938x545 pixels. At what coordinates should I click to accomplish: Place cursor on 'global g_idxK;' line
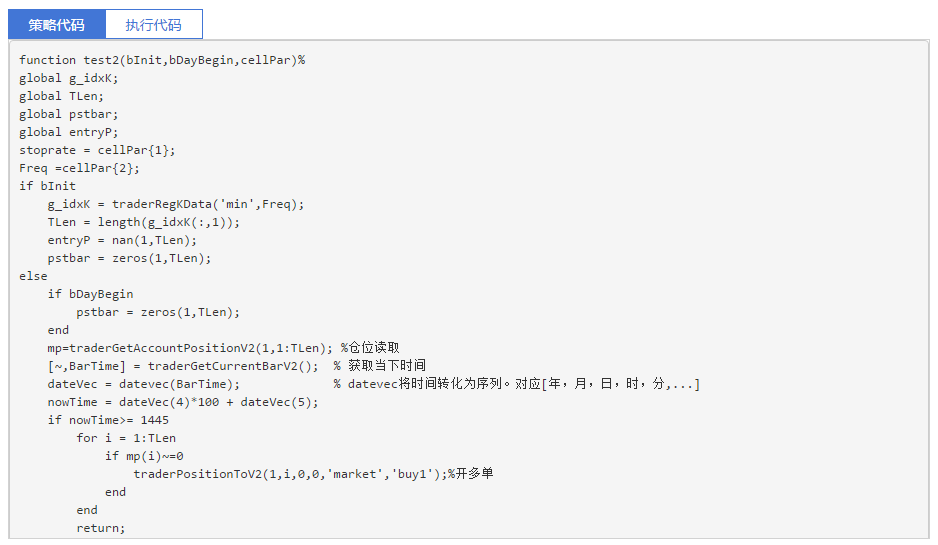(69, 78)
